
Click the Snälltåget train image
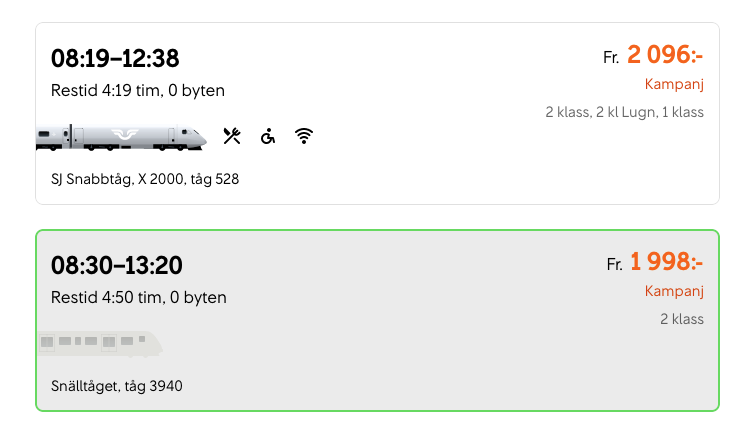tap(100, 343)
